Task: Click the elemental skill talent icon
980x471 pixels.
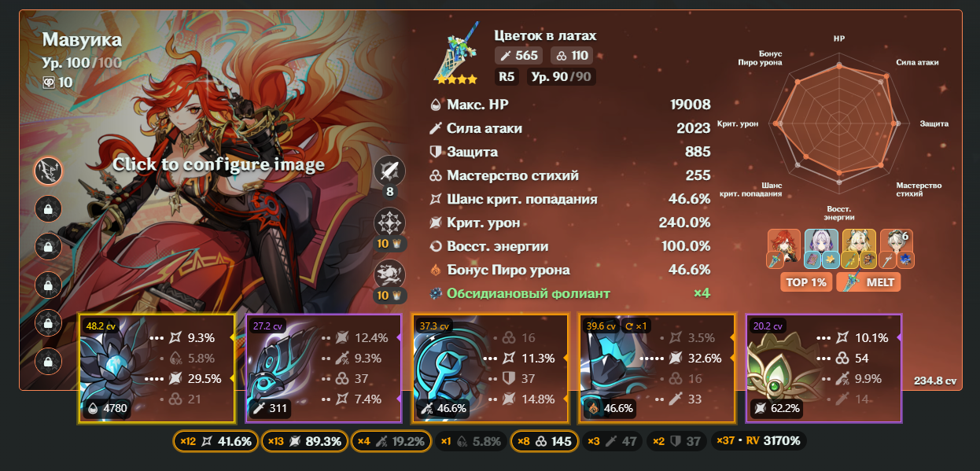Action: (389, 223)
